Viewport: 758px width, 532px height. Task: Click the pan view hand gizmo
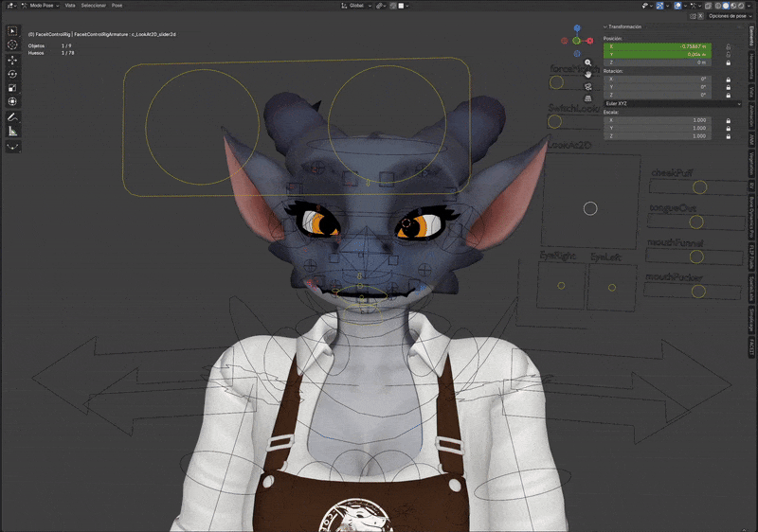587,74
